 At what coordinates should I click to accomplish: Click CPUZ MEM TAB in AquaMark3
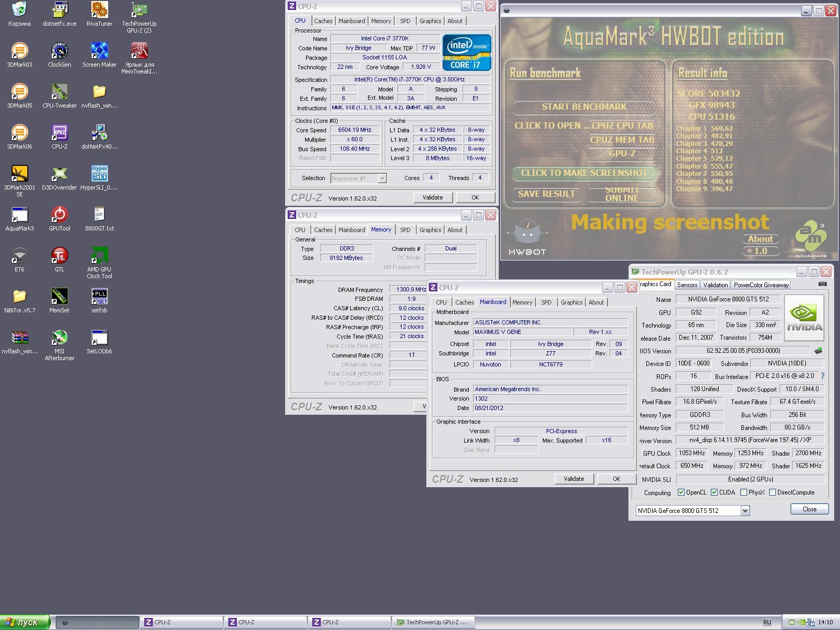point(622,140)
